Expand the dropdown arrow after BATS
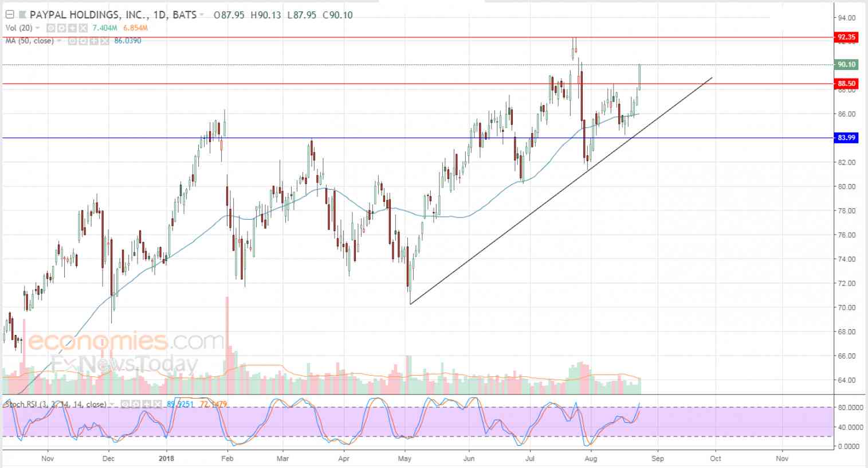The width and height of the screenshot is (868, 468). coord(202,15)
